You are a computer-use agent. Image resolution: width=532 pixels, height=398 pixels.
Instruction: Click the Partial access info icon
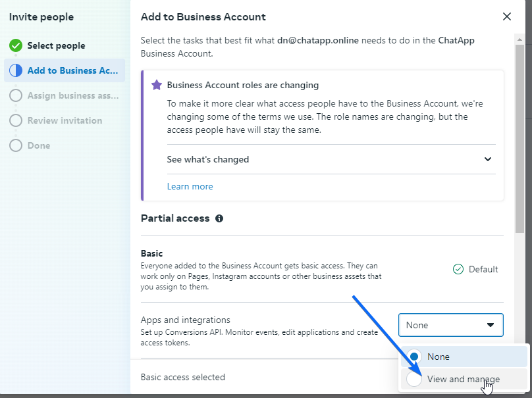(x=219, y=218)
